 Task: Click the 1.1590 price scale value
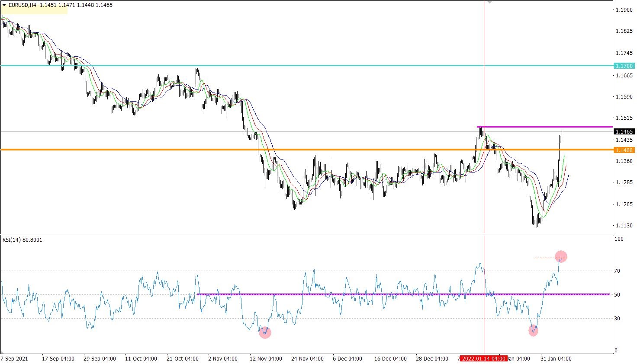point(624,96)
